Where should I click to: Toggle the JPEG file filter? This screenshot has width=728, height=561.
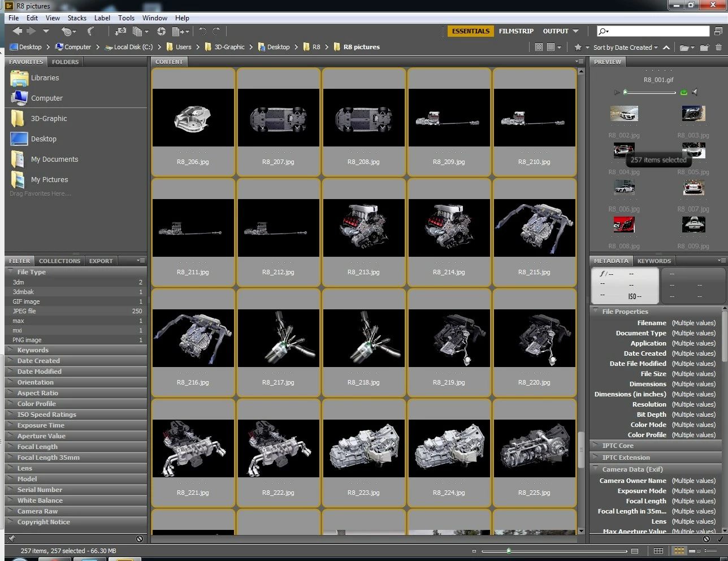click(76, 311)
